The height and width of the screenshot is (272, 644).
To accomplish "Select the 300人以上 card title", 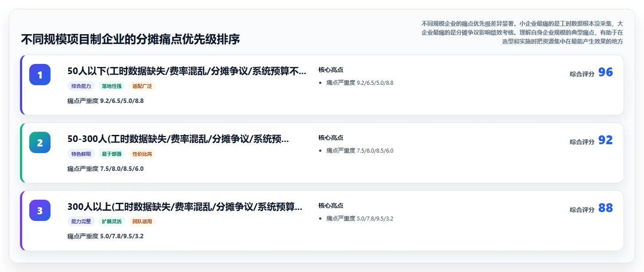I will (x=185, y=207).
